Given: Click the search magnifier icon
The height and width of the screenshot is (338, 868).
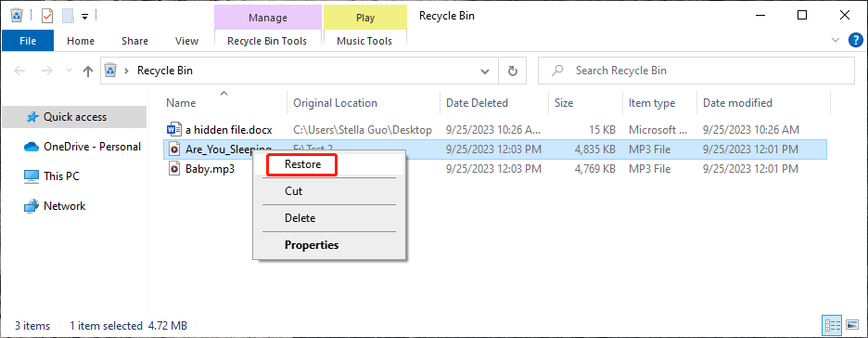Looking at the screenshot, I should click(558, 71).
